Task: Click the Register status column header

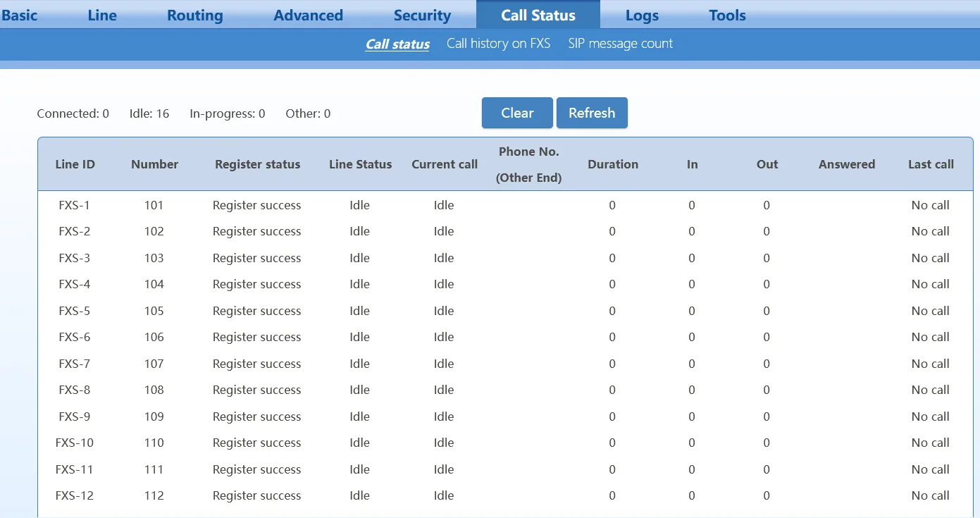Action: click(257, 164)
